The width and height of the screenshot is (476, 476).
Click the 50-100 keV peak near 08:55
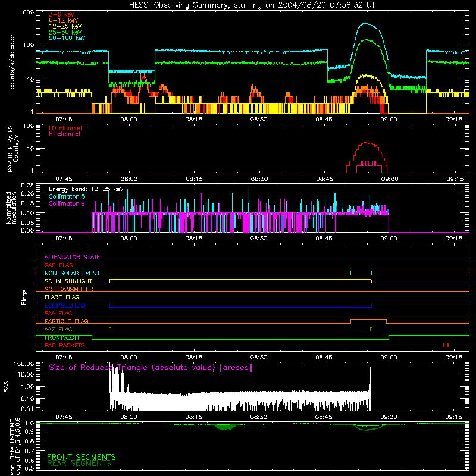coord(366,24)
